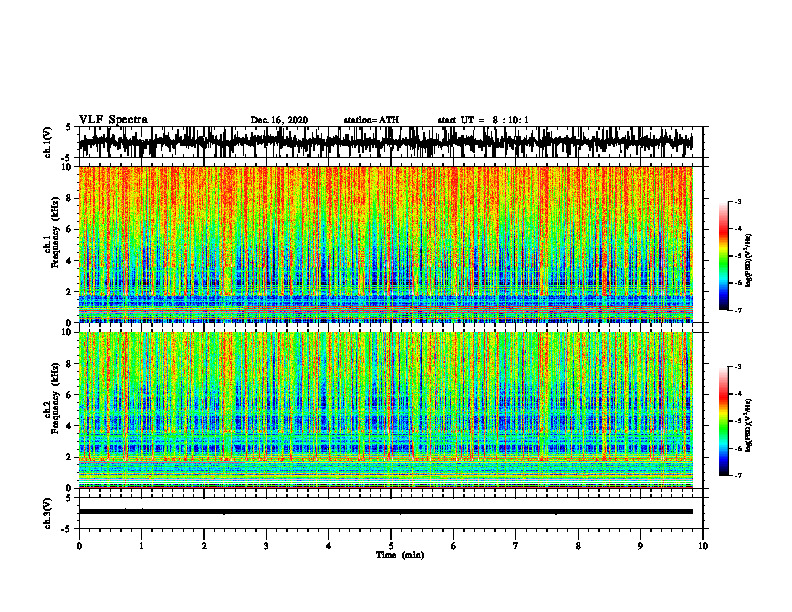Click the "8" tick on the time axis
Screen dimensions: 792x612
[578, 546]
